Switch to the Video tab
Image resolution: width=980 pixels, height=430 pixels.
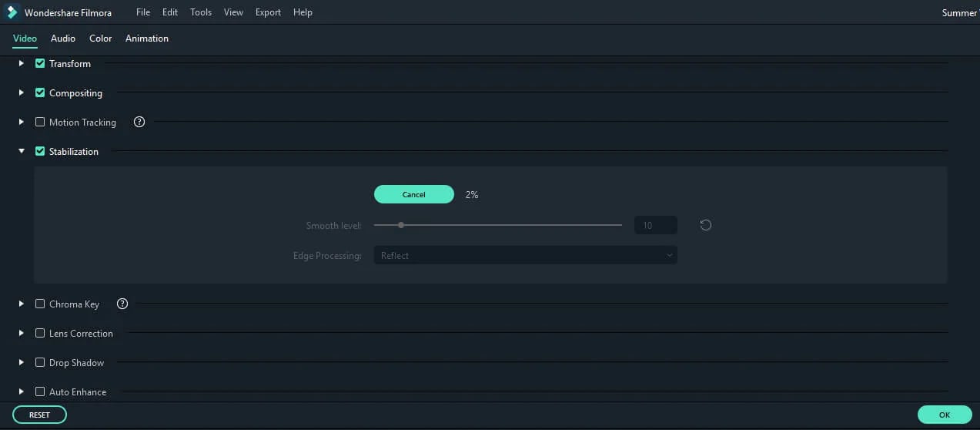25,39
